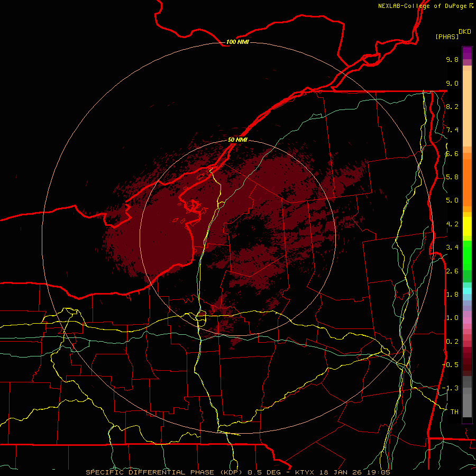The image size is (476, 476).
Task: Select the 2.6 scale label
Action: (x=452, y=271)
